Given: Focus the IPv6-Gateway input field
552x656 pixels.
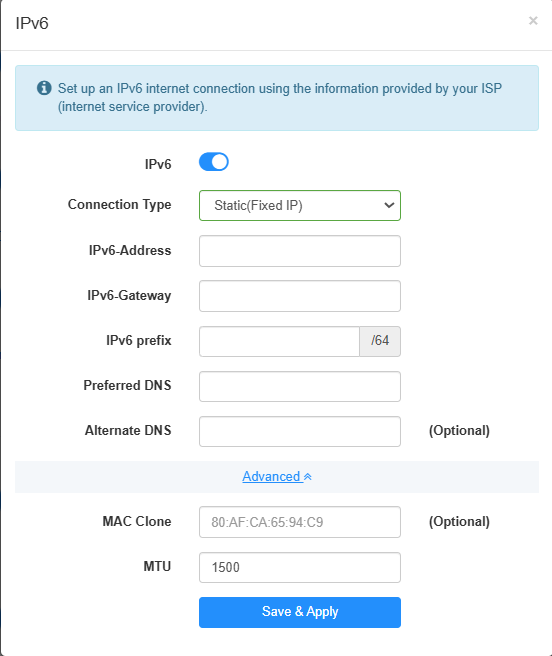Looking at the screenshot, I should pos(300,296).
